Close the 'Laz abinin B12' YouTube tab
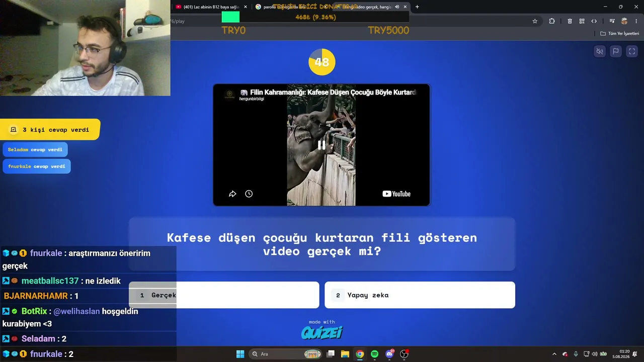The image size is (644, 362). pyautogui.click(x=246, y=7)
